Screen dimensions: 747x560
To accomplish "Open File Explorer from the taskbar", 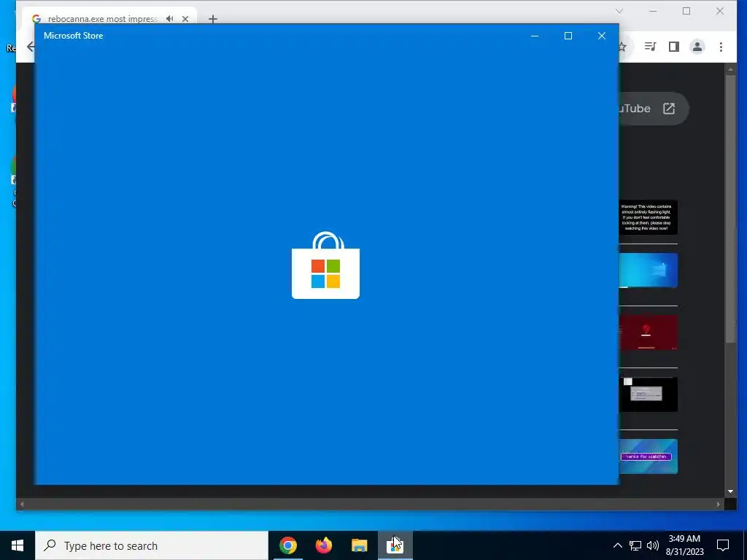I will pyautogui.click(x=359, y=545).
